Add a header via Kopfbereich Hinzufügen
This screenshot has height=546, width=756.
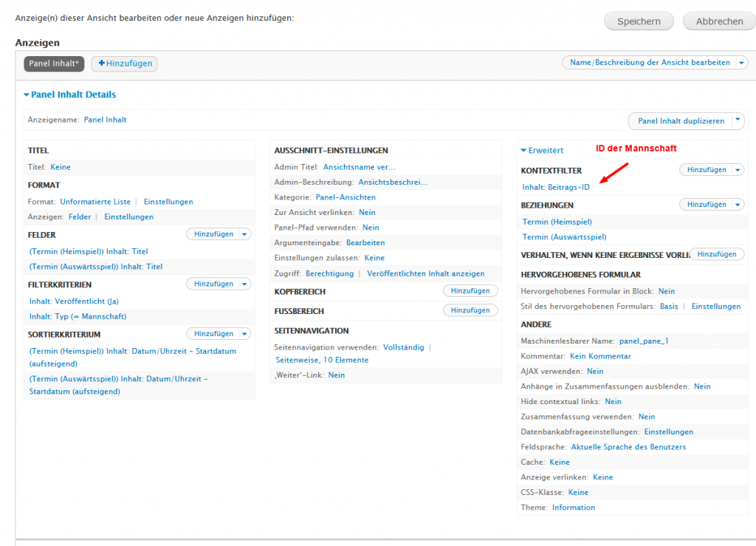pyautogui.click(x=470, y=291)
